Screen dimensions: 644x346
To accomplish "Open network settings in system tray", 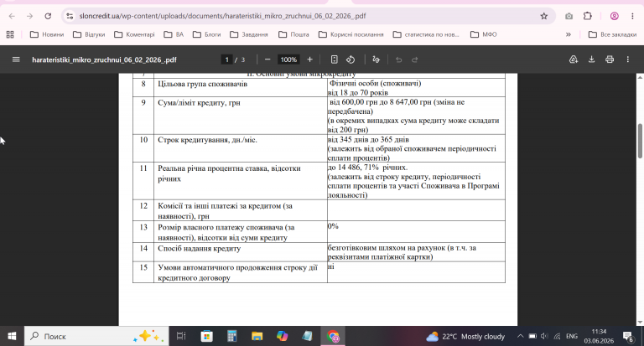I will coord(557,336).
